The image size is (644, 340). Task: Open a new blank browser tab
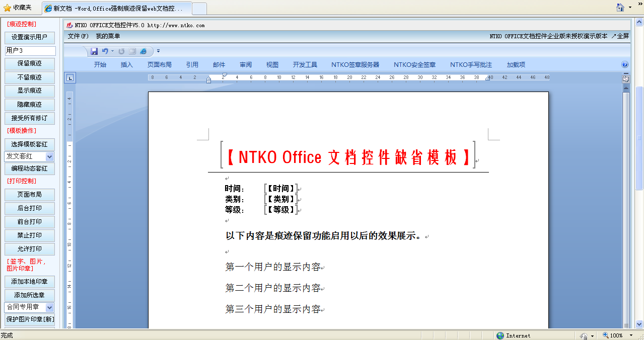[x=199, y=9]
